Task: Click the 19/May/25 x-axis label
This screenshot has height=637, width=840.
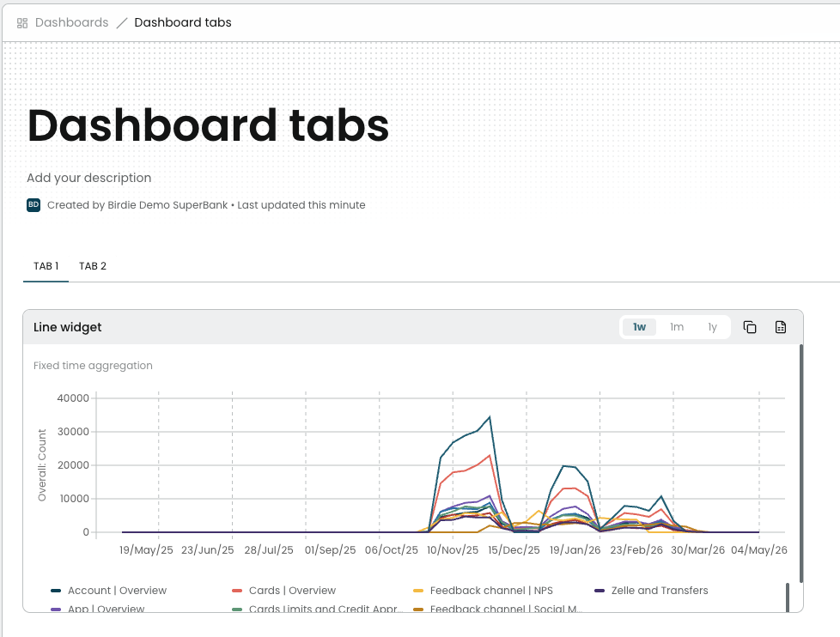Action: [146, 550]
